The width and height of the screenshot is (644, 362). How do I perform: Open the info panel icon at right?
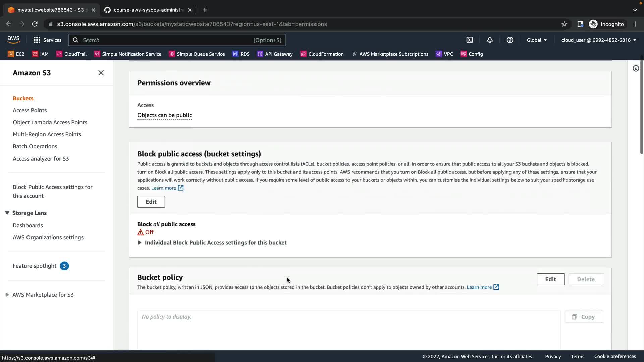(636, 69)
